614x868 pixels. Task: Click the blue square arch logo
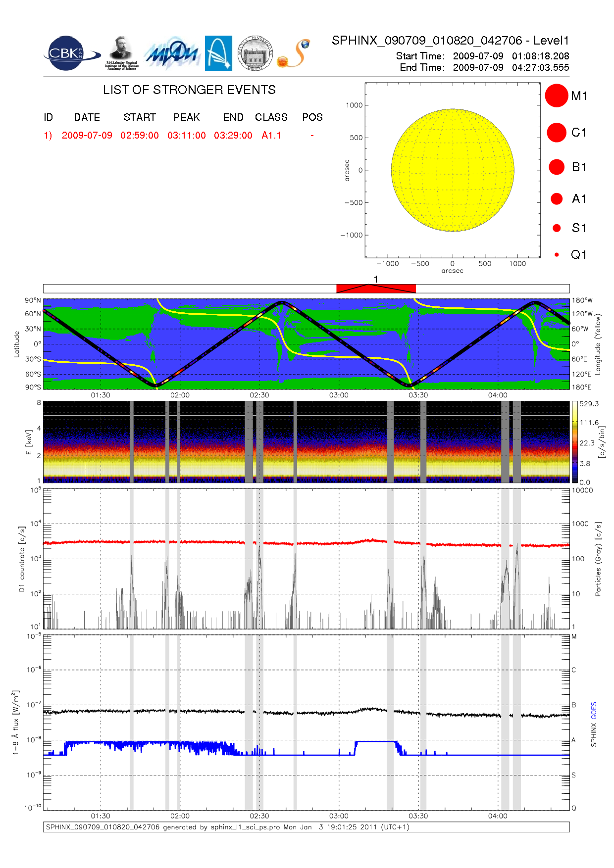click(x=218, y=53)
